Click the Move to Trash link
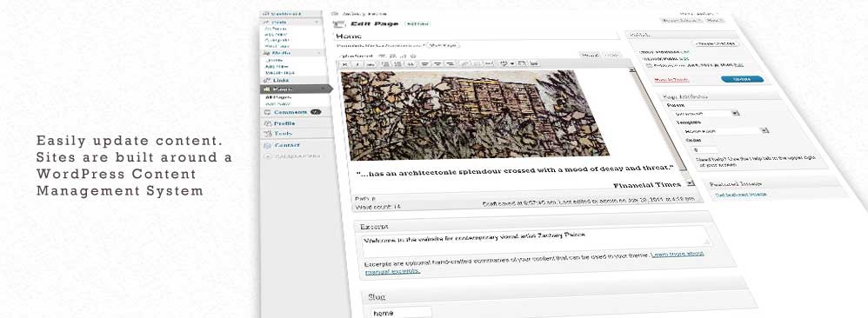 point(671,80)
